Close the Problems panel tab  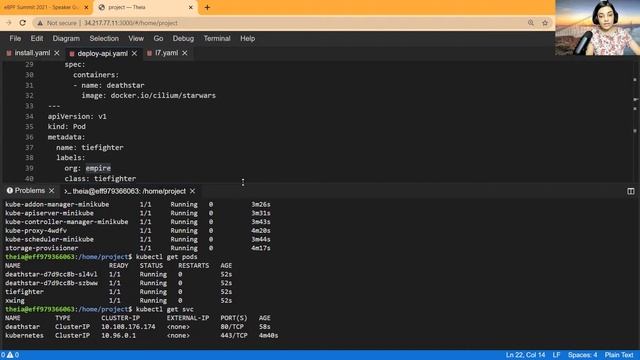52,191
